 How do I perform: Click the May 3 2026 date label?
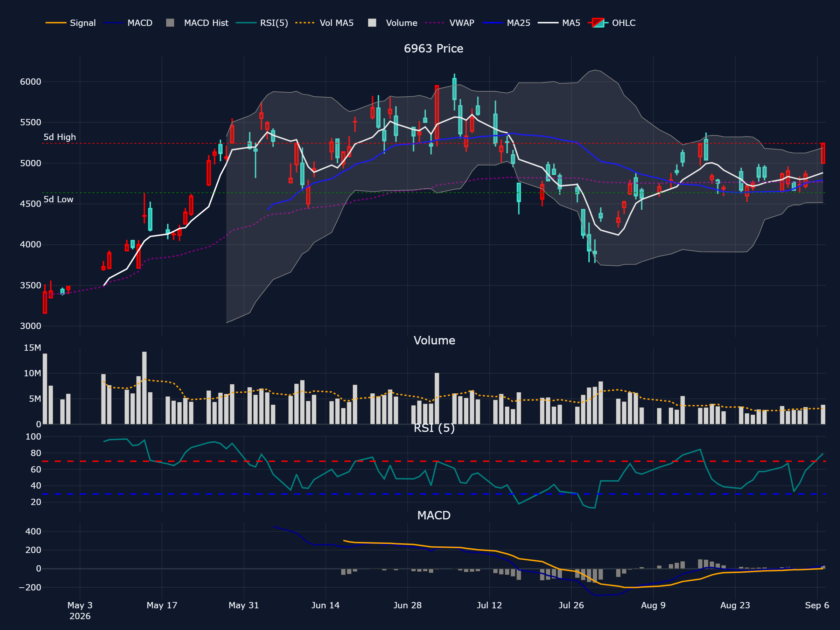[80, 611]
